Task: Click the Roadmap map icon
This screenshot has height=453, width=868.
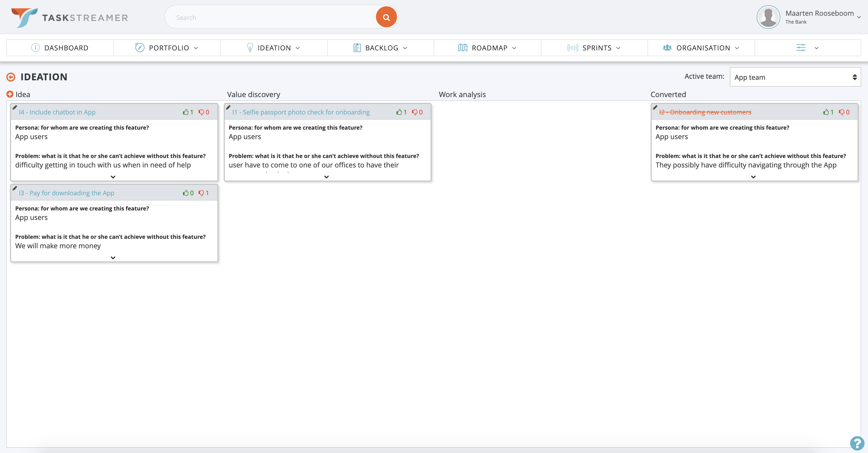Action: (x=462, y=48)
